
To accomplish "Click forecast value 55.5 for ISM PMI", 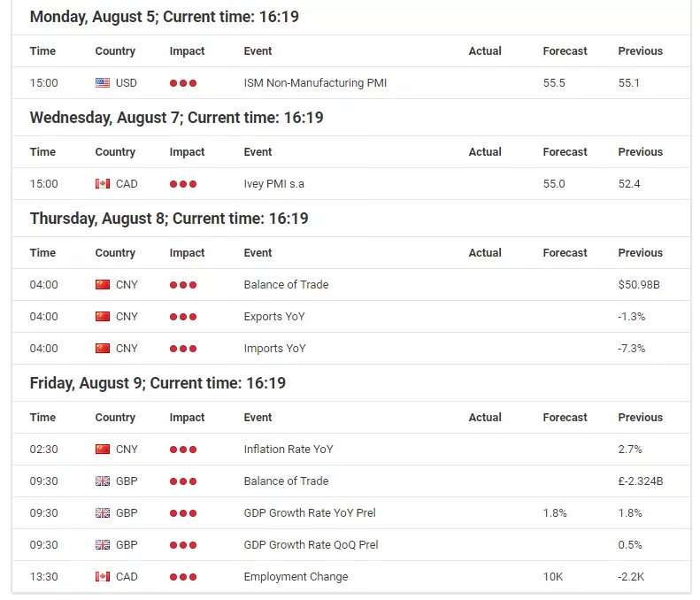I will 554,83.
